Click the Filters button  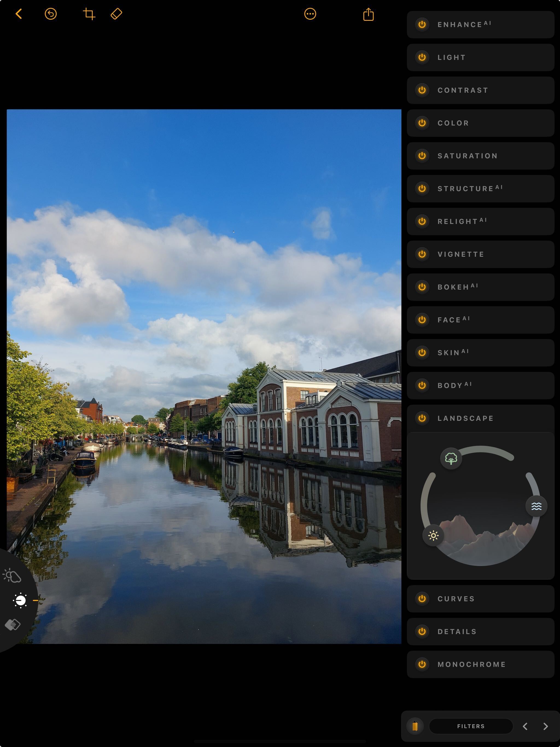471,726
